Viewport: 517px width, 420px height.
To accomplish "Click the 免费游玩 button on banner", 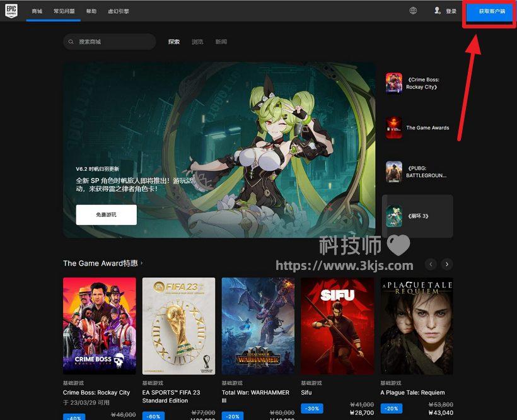I will pos(106,215).
